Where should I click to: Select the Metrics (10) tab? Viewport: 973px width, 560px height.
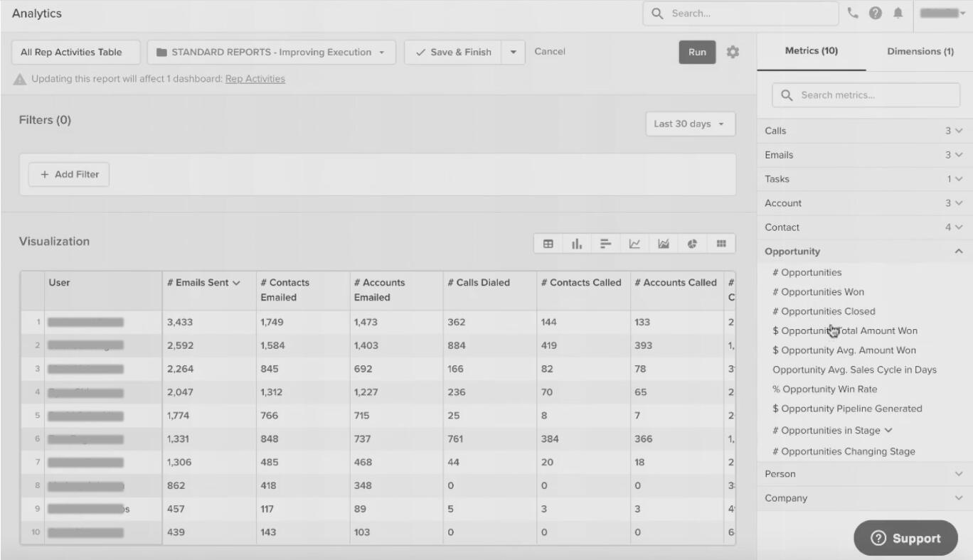coord(811,52)
